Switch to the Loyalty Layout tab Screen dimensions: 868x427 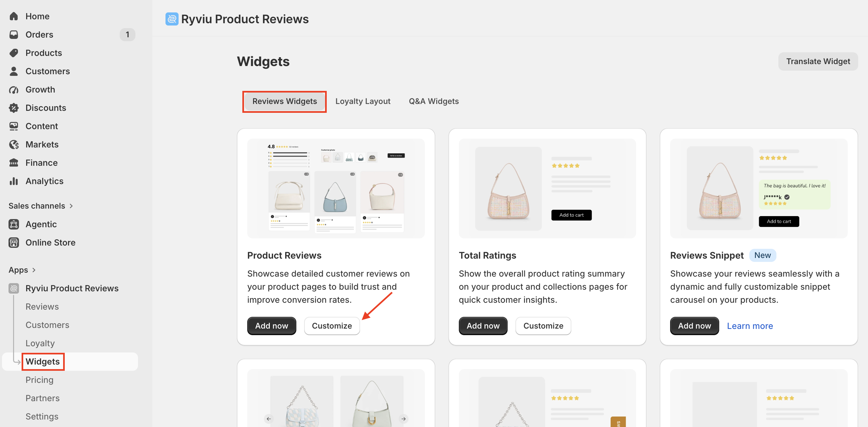[363, 101]
